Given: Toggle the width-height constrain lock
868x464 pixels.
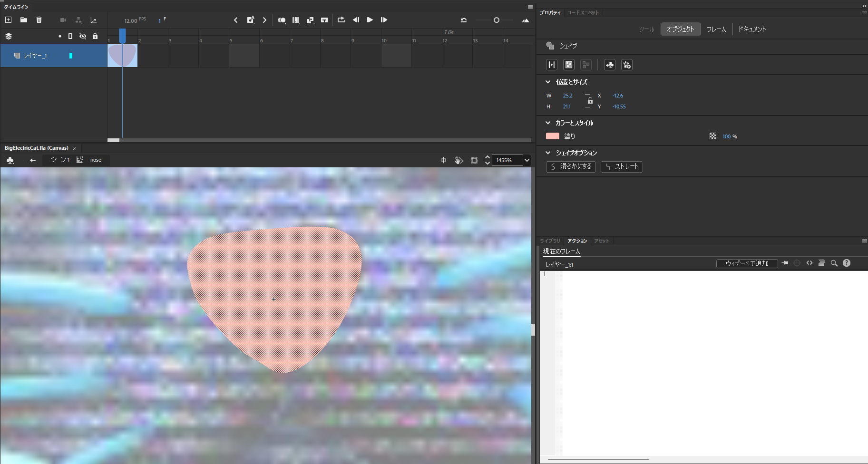Looking at the screenshot, I should click(x=590, y=101).
